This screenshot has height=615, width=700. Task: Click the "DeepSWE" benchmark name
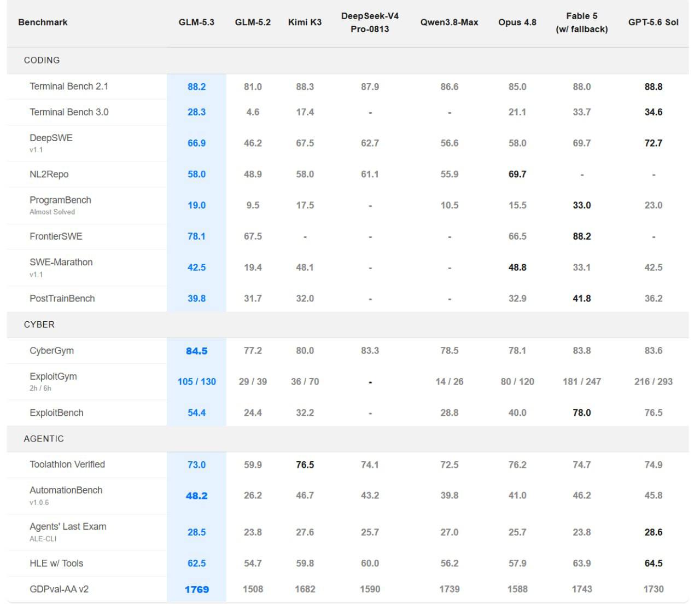click(51, 138)
